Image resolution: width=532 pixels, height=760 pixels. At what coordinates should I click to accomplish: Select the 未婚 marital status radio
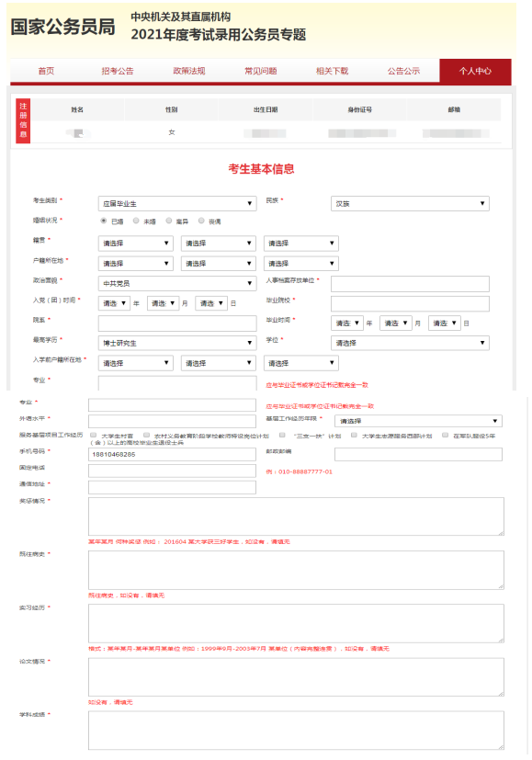(136, 221)
